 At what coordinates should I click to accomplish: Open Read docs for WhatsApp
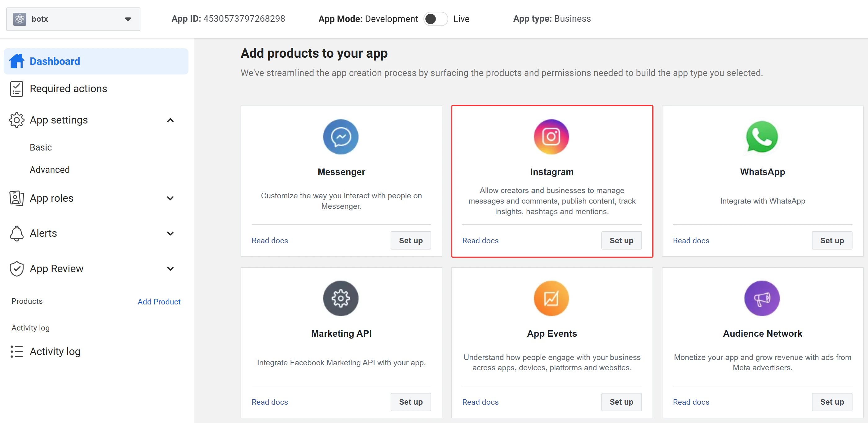click(x=691, y=241)
